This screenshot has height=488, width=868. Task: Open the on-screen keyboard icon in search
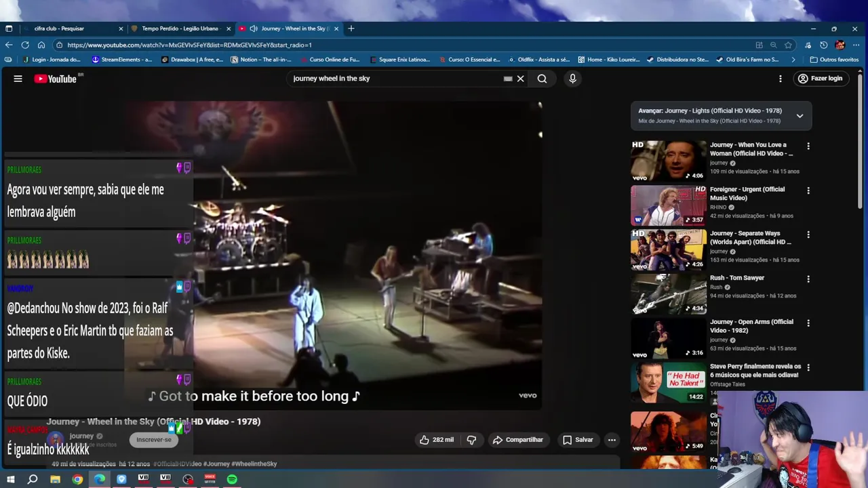(x=508, y=79)
